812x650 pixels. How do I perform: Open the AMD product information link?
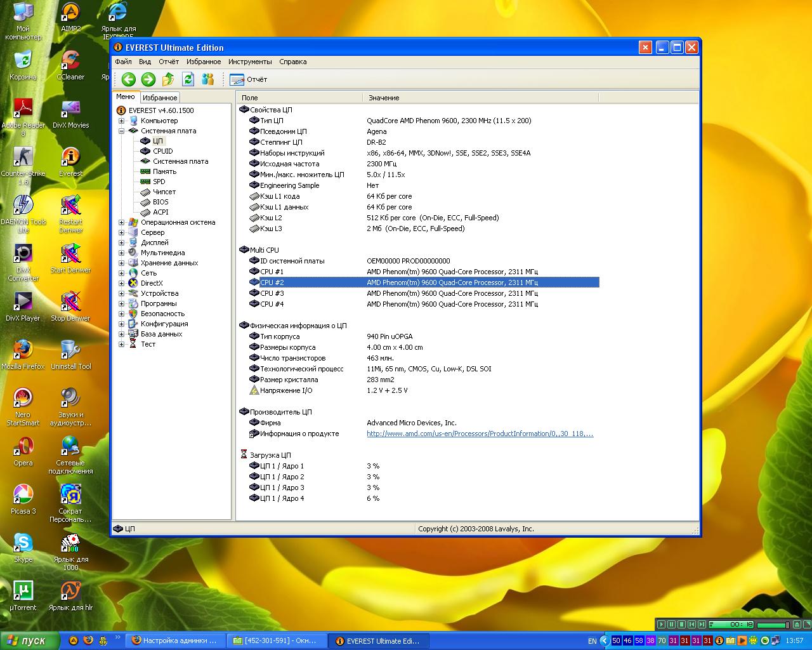click(x=480, y=434)
